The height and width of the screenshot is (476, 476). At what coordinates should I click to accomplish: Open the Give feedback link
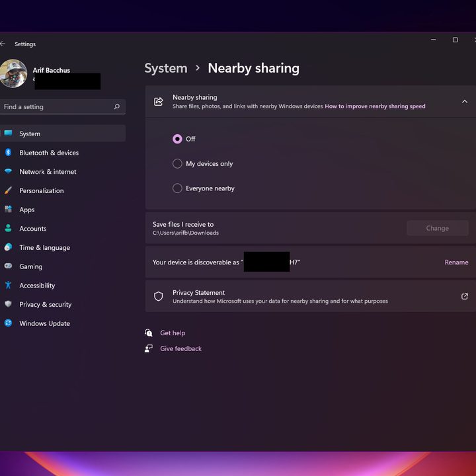(x=180, y=349)
